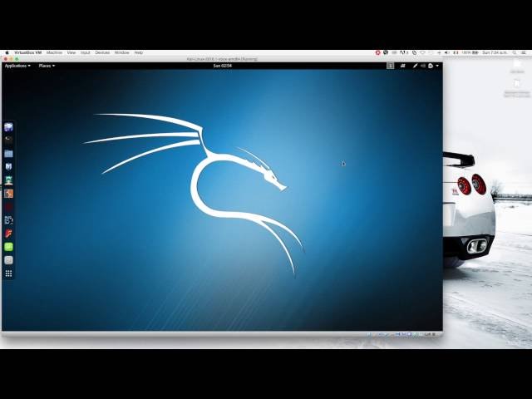Open Files manager in Kali dock
The image size is (532, 399).
(x=8, y=153)
